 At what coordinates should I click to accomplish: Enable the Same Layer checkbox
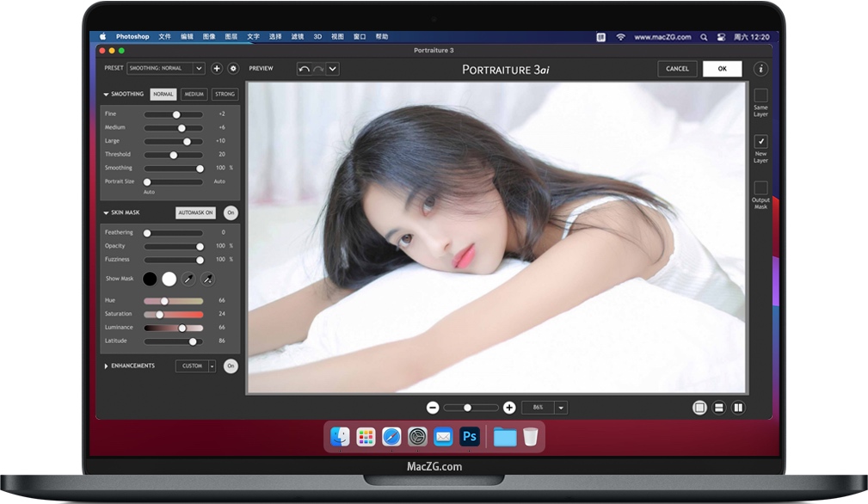point(760,95)
